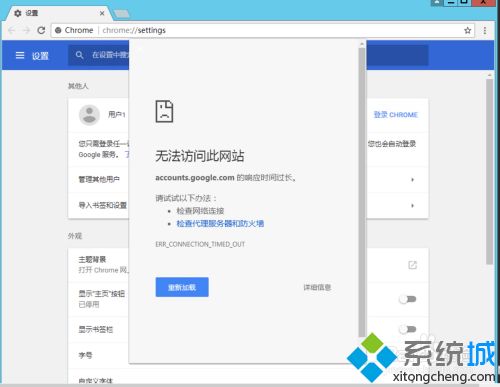Click the 检查网络连接 suggestion text
This screenshot has height=387, width=500.
click(x=200, y=211)
